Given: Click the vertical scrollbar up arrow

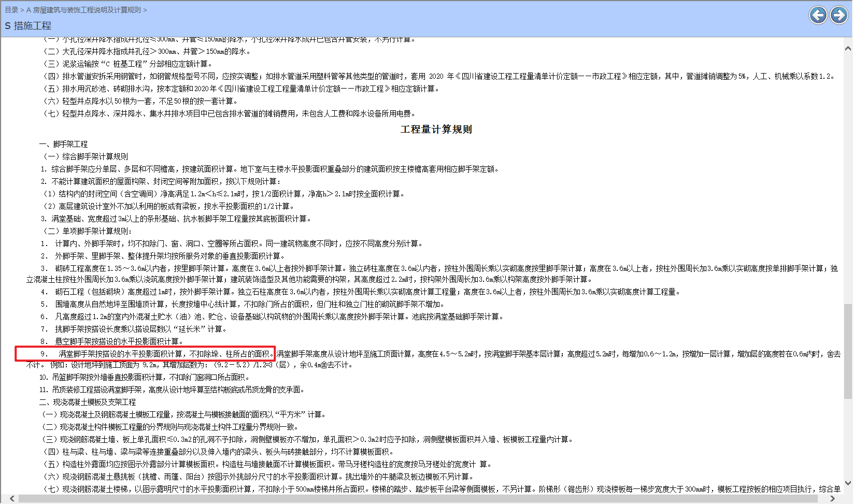Looking at the screenshot, I should pyautogui.click(x=848, y=49).
